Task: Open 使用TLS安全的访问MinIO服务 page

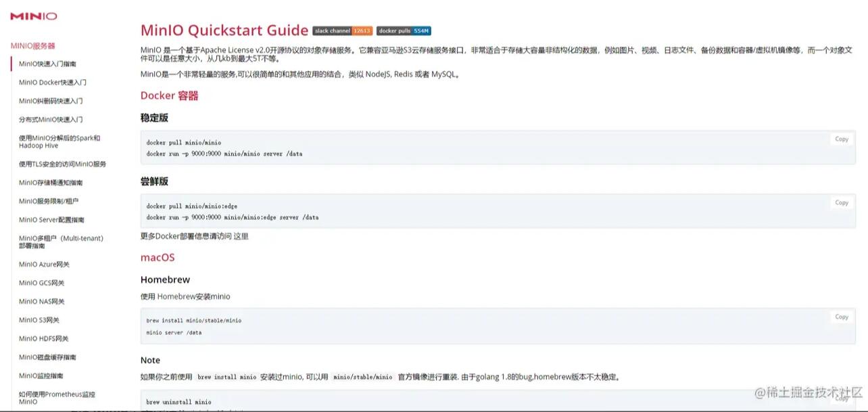Action: (62, 164)
